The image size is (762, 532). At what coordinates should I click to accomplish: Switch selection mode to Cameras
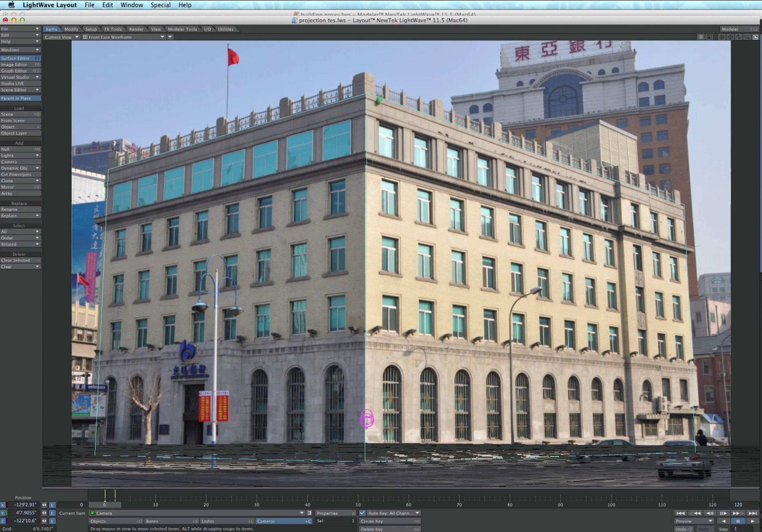284,521
